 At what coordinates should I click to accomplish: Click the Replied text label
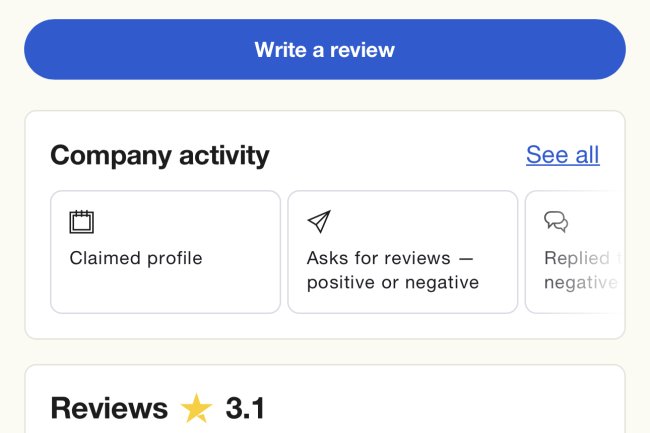(x=579, y=258)
